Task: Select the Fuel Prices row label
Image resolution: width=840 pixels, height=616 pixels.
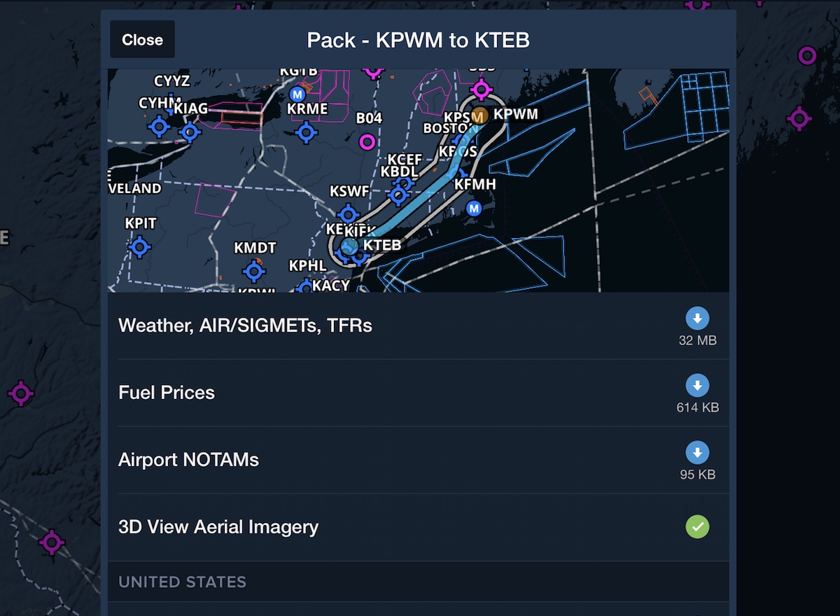Action: [167, 393]
